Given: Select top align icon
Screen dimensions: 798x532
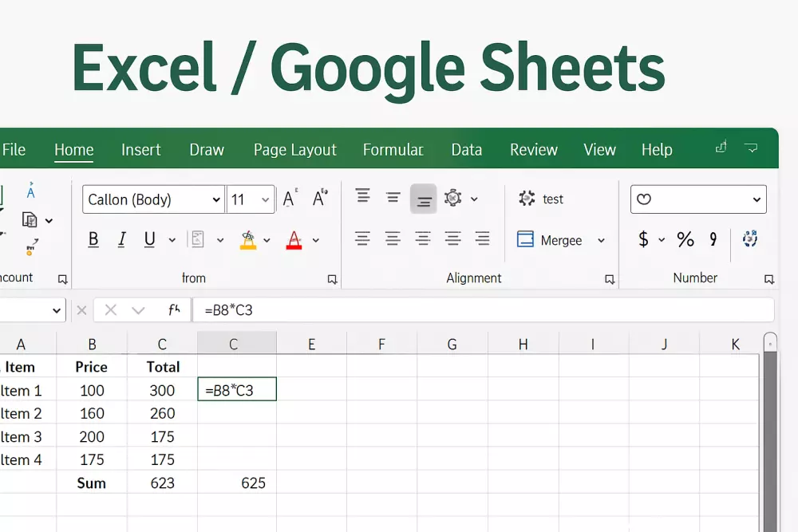Looking at the screenshot, I should tap(363, 196).
